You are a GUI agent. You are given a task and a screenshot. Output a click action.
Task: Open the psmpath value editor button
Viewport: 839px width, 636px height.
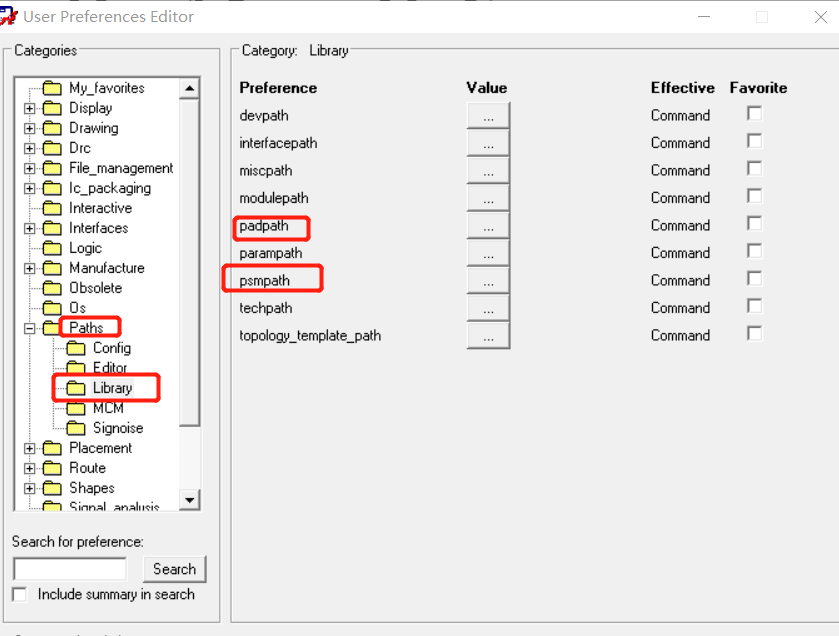pos(488,280)
